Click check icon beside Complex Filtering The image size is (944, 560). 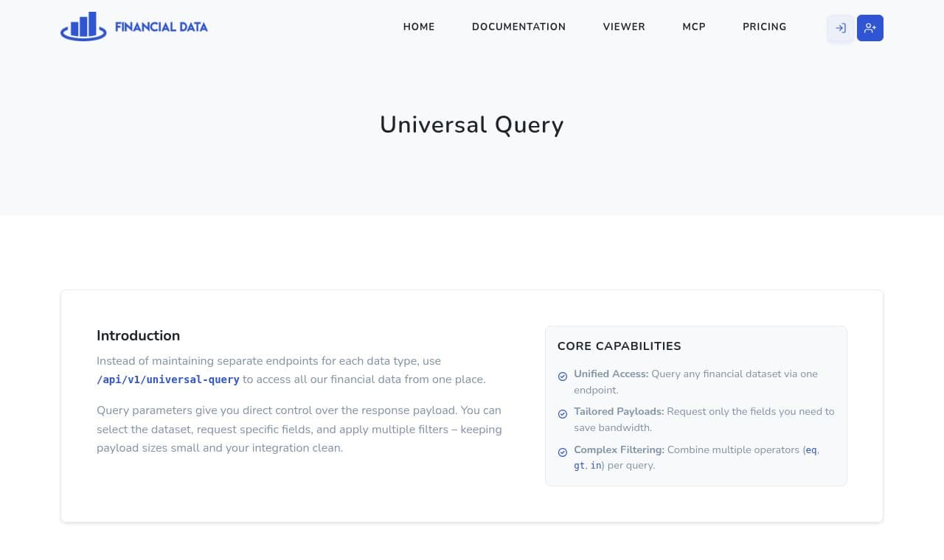[563, 452]
